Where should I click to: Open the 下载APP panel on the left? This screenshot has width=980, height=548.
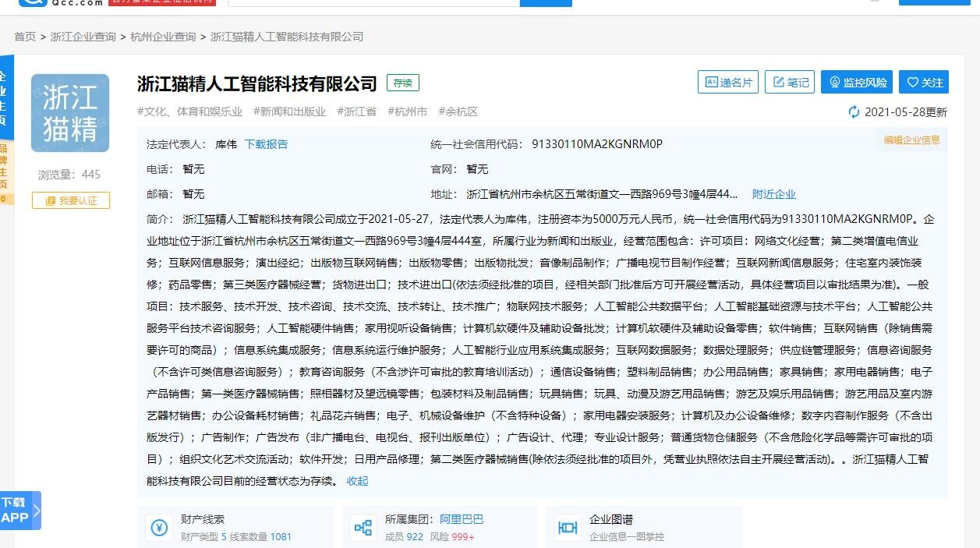click(19, 511)
